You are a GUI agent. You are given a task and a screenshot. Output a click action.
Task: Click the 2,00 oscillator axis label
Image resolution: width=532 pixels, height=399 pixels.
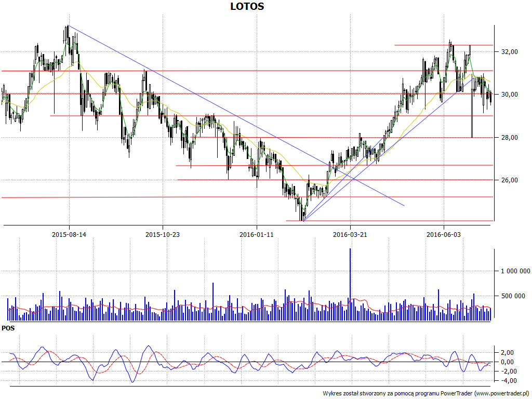point(507,353)
